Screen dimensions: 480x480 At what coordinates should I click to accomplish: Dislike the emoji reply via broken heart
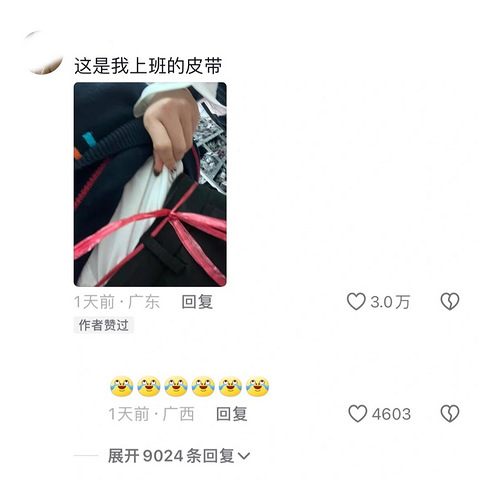click(450, 414)
